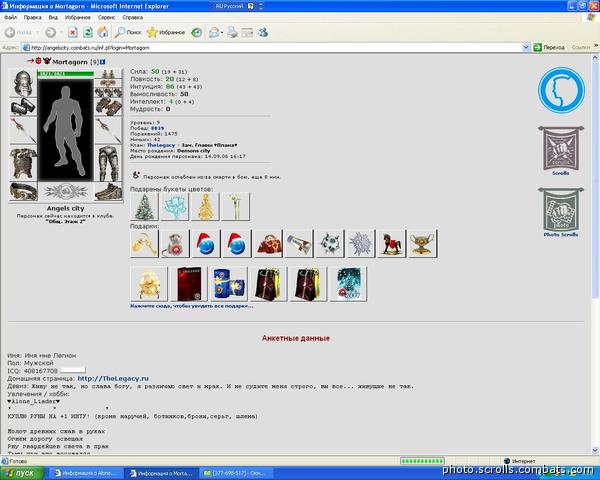Click the helmet equipment slot
Viewport: 600px width, 480px height.
23,83
